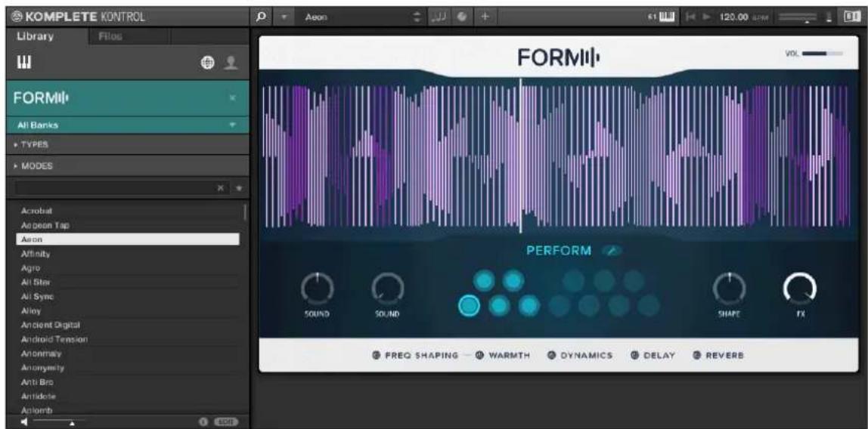Click the waveform playhead marker
The image size is (868, 429).
520,156
